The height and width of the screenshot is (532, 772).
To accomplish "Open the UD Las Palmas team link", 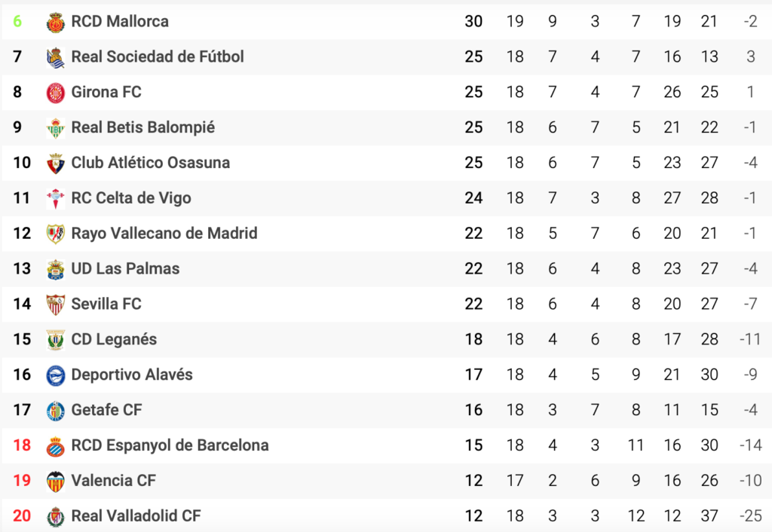I will tap(126, 269).
